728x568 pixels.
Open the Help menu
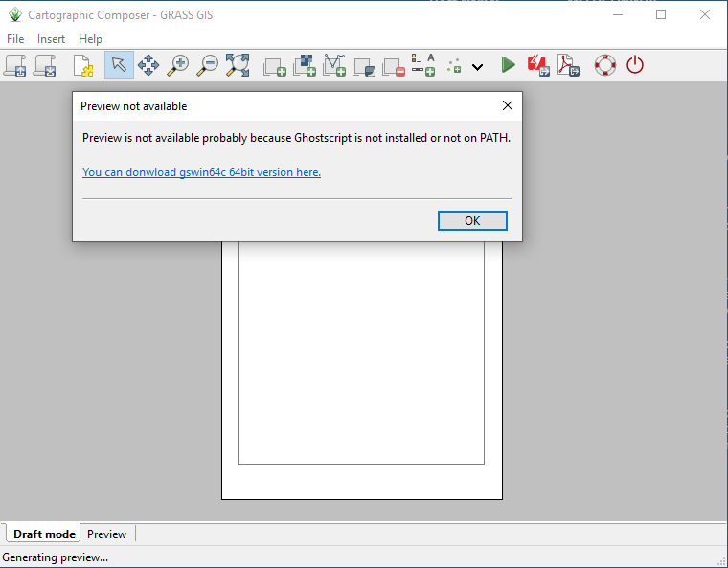point(90,39)
